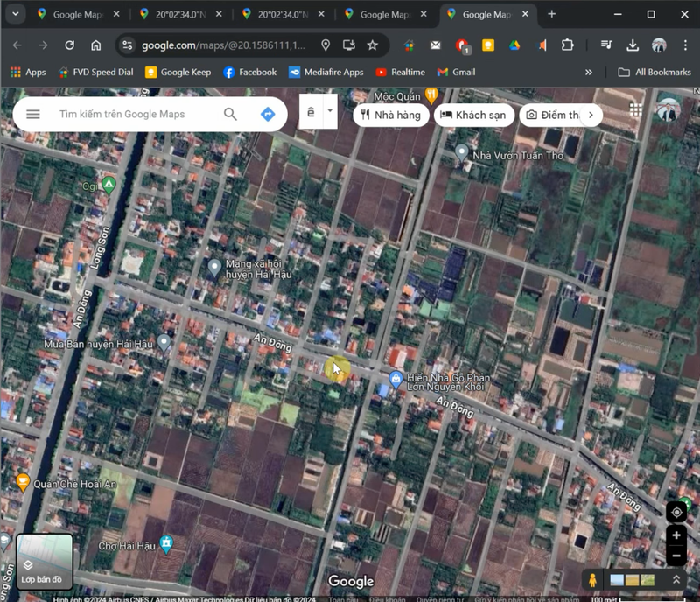The image size is (700, 602).
Task: Switch to the second 20°02'34.0"N tab
Action: [180, 14]
